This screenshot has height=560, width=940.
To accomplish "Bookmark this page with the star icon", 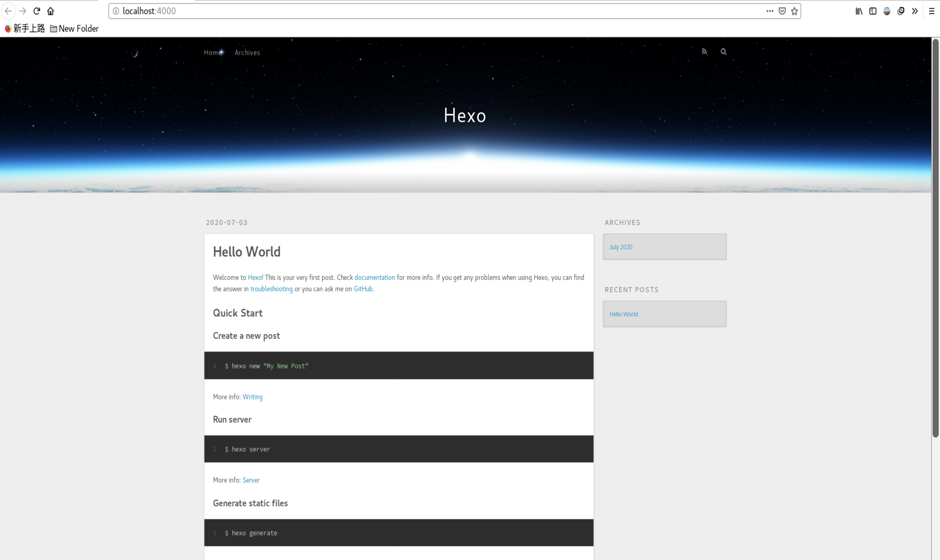I will 794,11.
